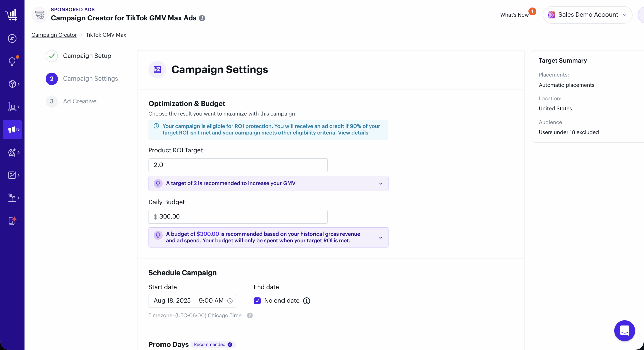The height and width of the screenshot is (350, 644).
Task: Expand the $300.00 budget recommendation banner
Action: (380, 238)
